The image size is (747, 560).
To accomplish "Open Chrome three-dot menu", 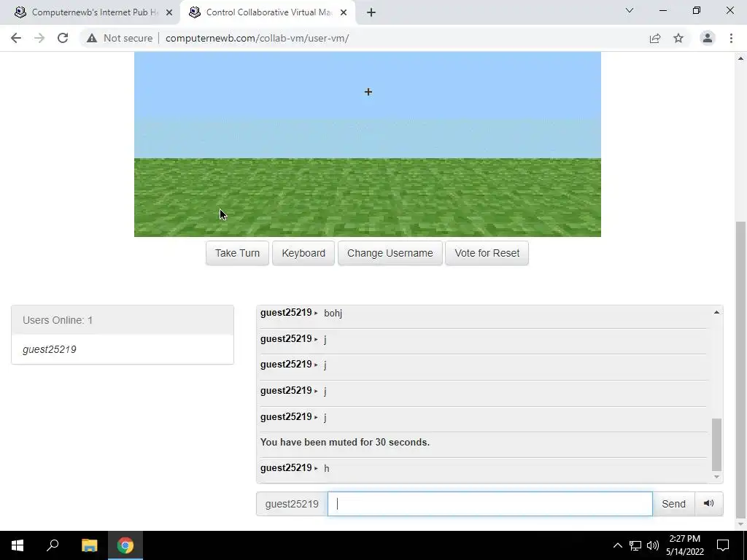I will point(731,38).
